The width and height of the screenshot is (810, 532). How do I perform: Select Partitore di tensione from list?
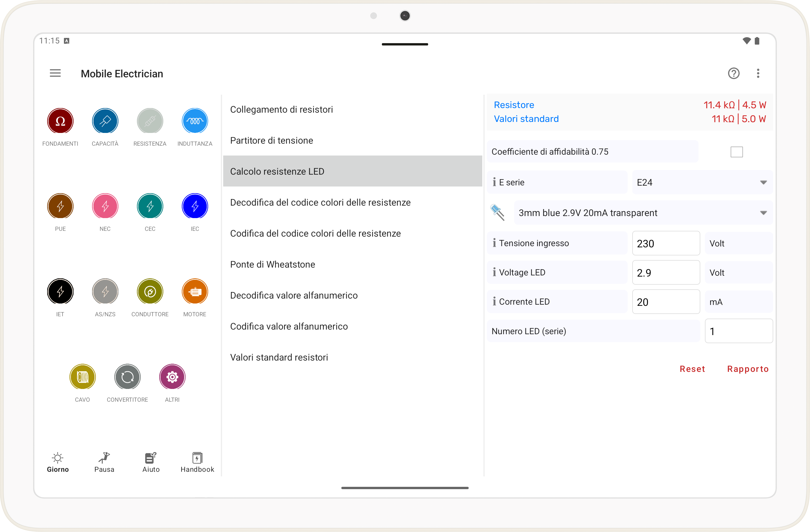272,140
